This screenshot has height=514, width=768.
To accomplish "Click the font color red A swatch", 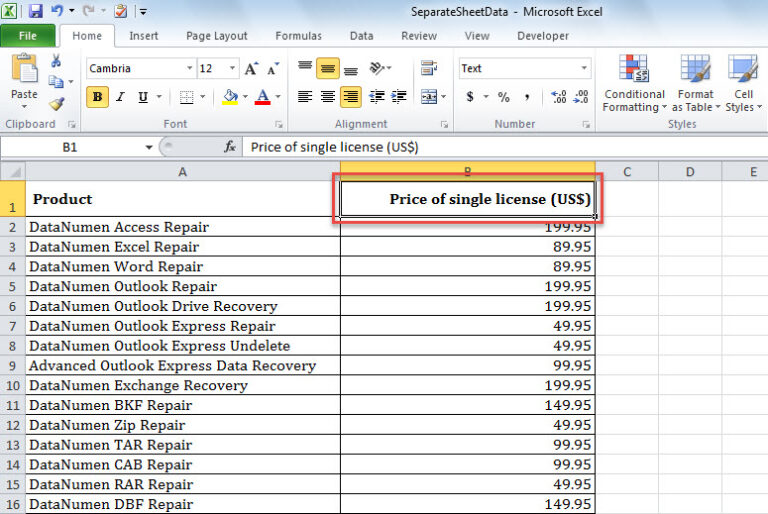I will tap(262, 97).
